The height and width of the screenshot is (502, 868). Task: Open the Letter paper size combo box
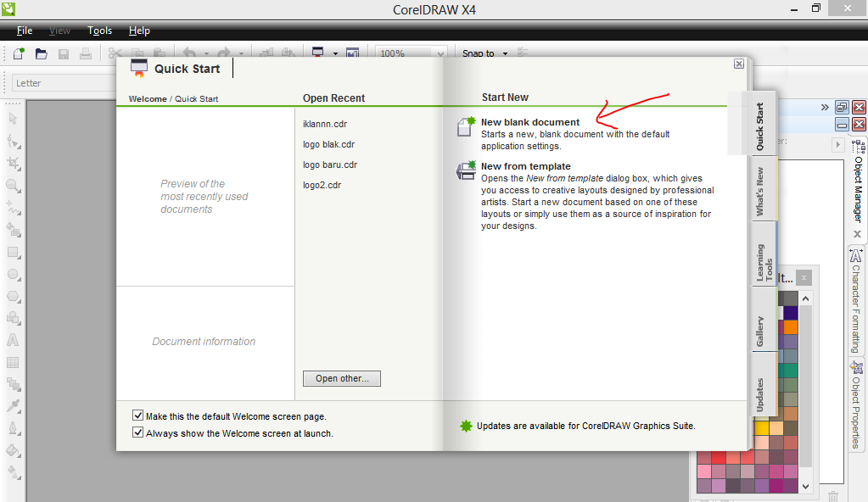point(63,83)
